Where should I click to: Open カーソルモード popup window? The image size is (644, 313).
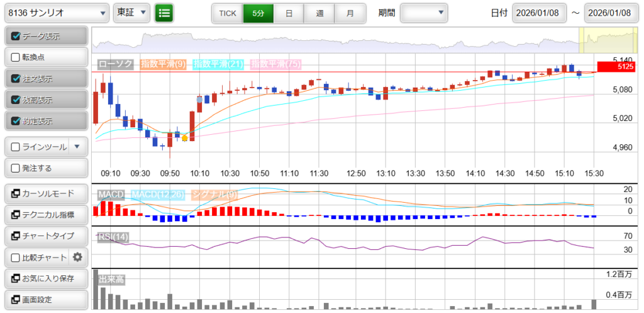[x=45, y=193]
